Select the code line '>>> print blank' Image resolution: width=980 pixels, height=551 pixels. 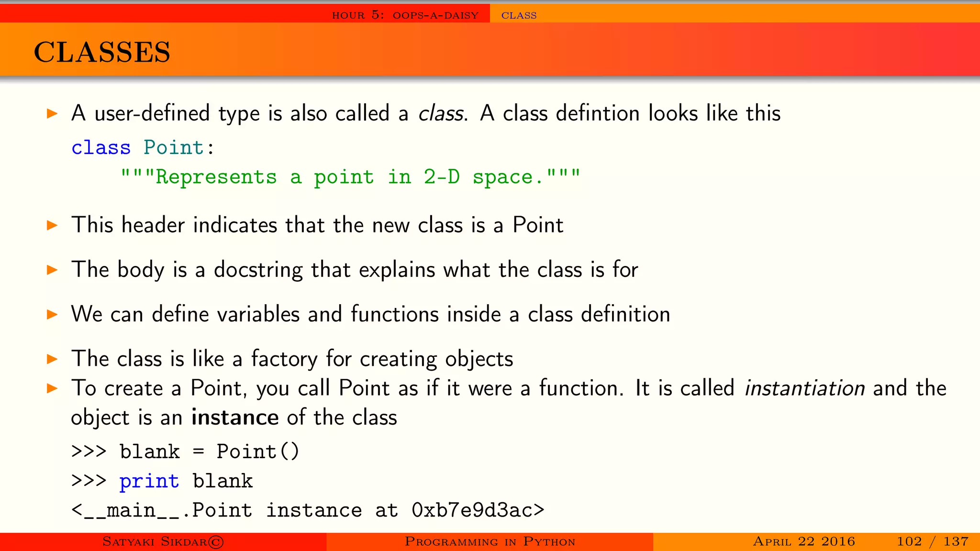pos(162,481)
